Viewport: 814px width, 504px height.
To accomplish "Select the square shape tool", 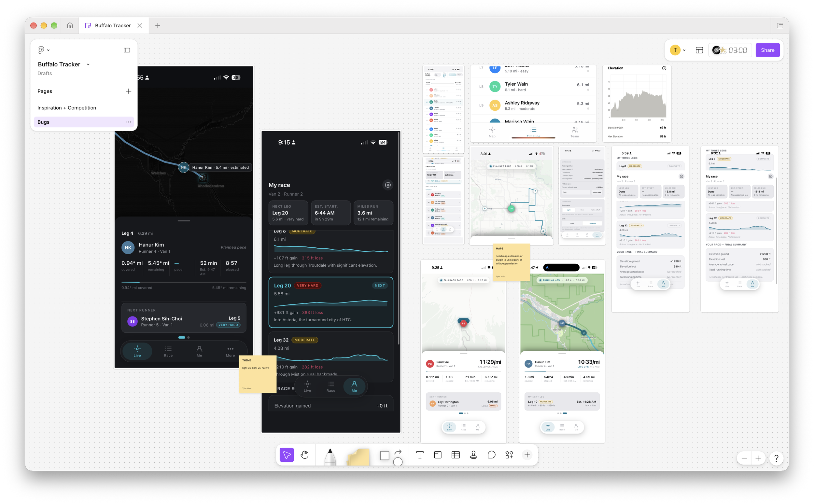I will 385,455.
